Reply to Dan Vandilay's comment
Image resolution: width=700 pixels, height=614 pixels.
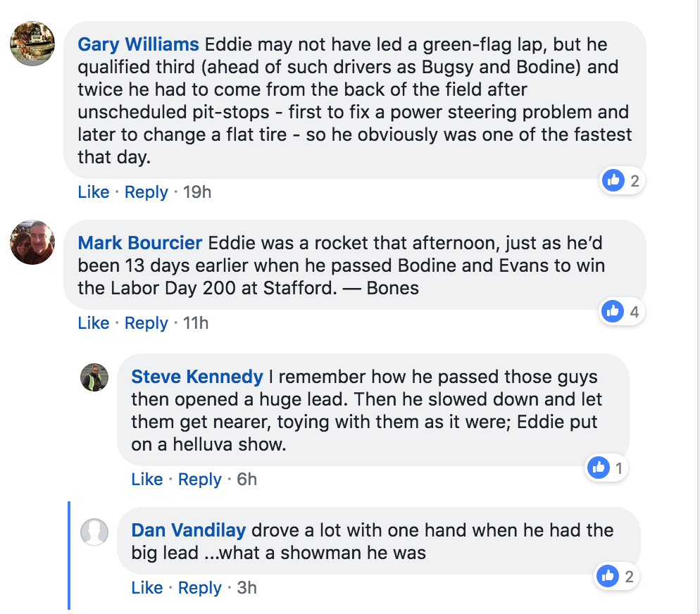[199, 588]
